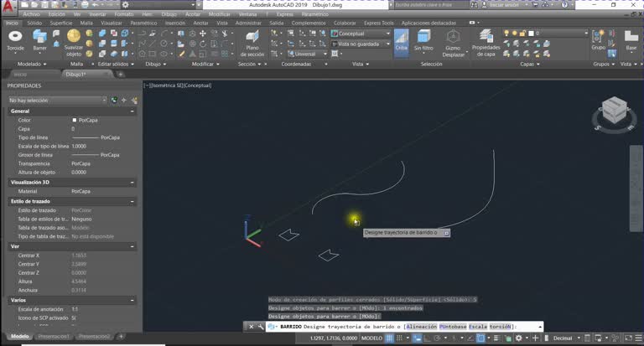Viewport: 644px width, 346px height.
Task: Open Gizmo Desplazar tool
Action: (453, 43)
